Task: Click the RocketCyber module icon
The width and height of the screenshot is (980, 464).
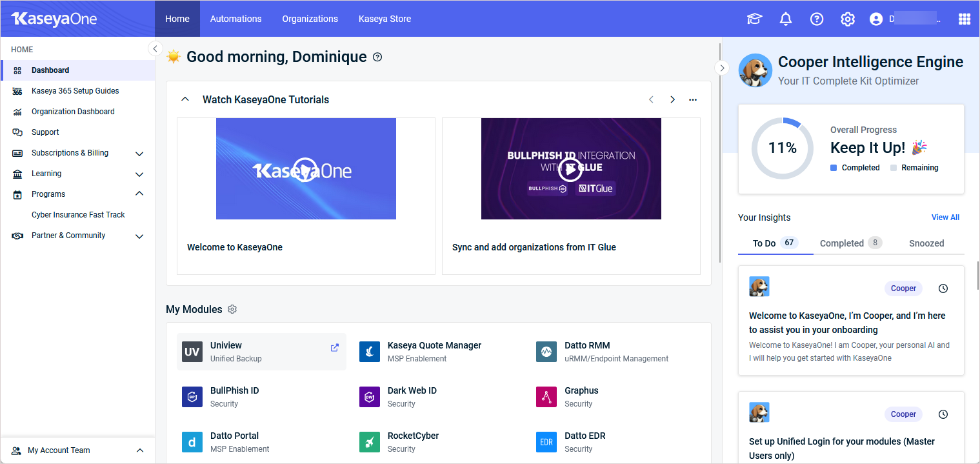Action: [370, 442]
